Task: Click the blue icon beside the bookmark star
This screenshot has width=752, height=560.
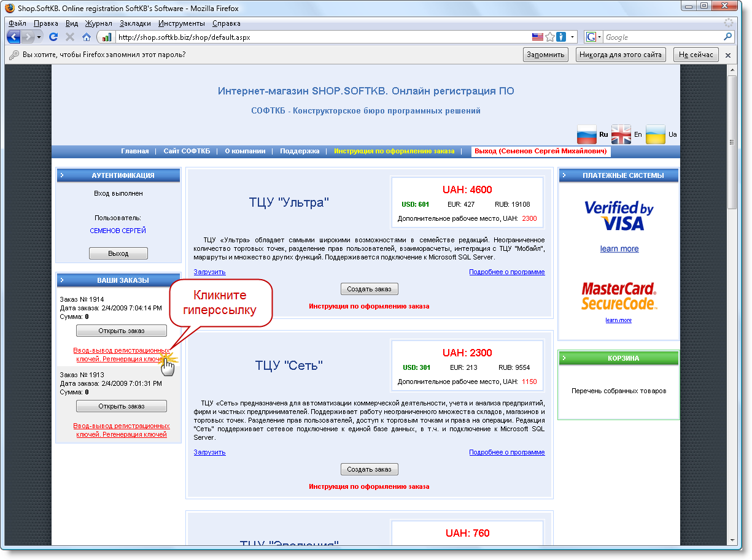Action: click(560, 37)
